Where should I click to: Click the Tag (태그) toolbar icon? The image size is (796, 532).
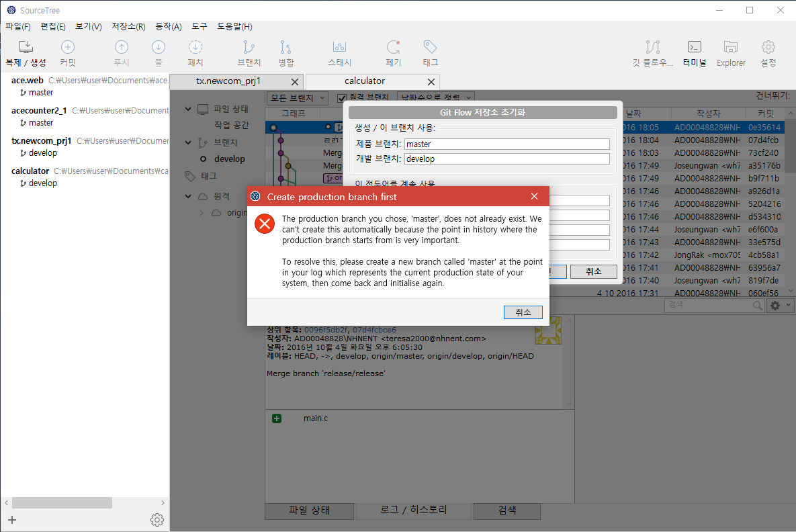[431, 47]
